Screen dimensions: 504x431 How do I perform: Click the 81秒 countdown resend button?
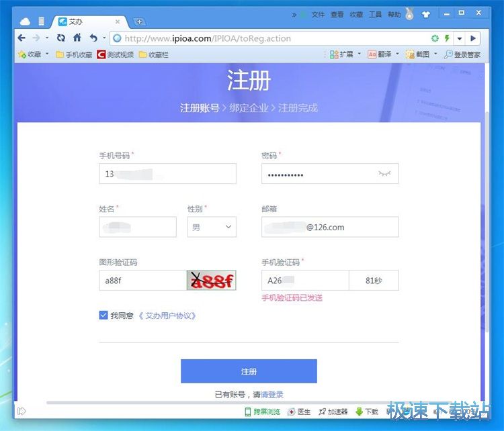pyautogui.click(x=374, y=280)
